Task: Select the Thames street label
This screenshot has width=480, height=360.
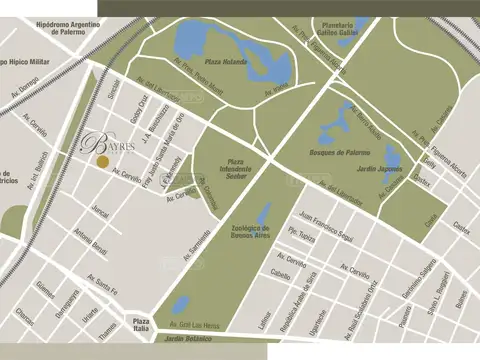Action: 108,331
